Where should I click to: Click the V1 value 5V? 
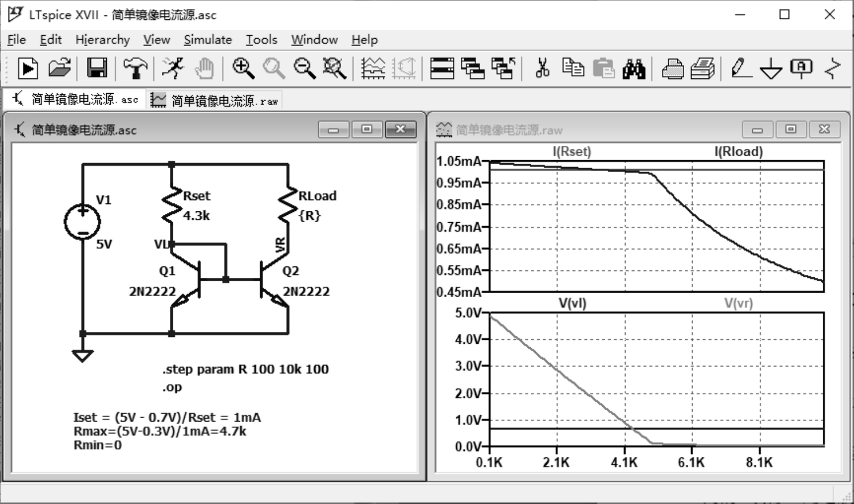(x=104, y=244)
